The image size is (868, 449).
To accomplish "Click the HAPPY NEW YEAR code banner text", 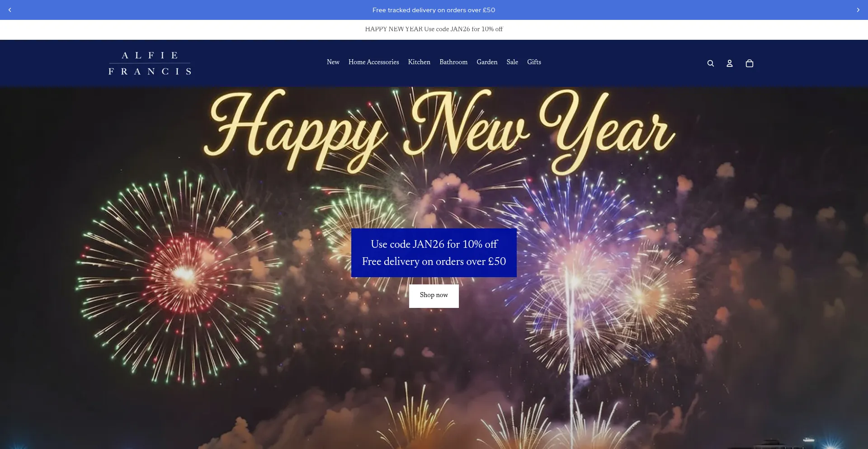I will click(434, 29).
